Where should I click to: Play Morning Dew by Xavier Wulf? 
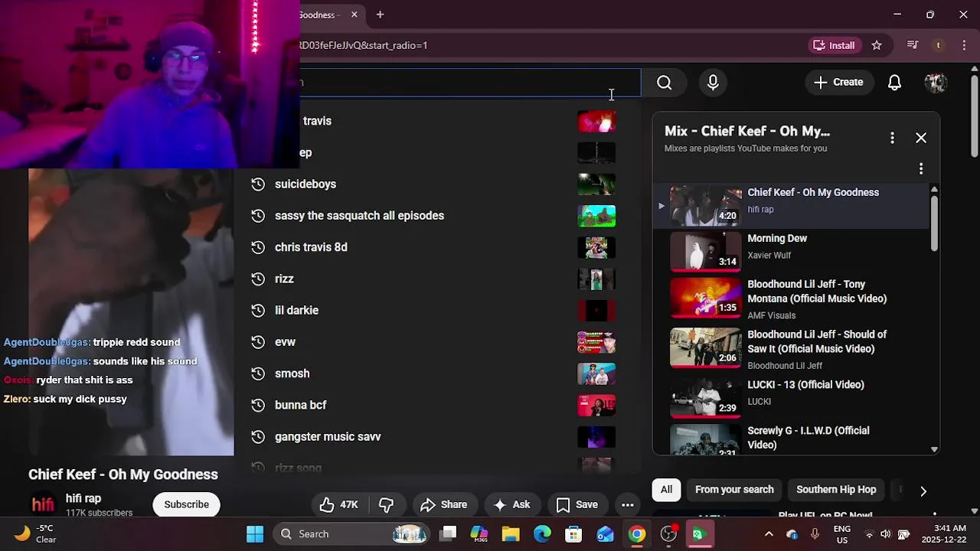click(x=790, y=251)
